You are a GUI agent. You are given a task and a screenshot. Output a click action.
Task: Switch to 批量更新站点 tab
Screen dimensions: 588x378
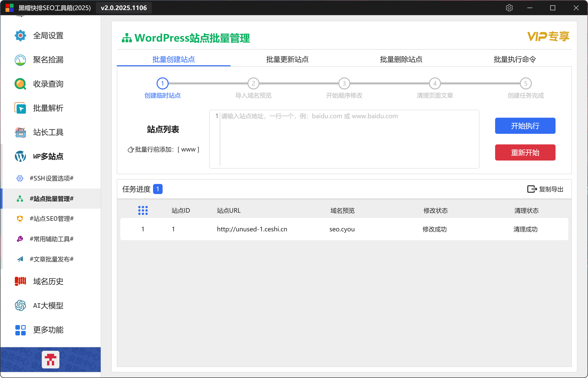click(x=287, y=59)
